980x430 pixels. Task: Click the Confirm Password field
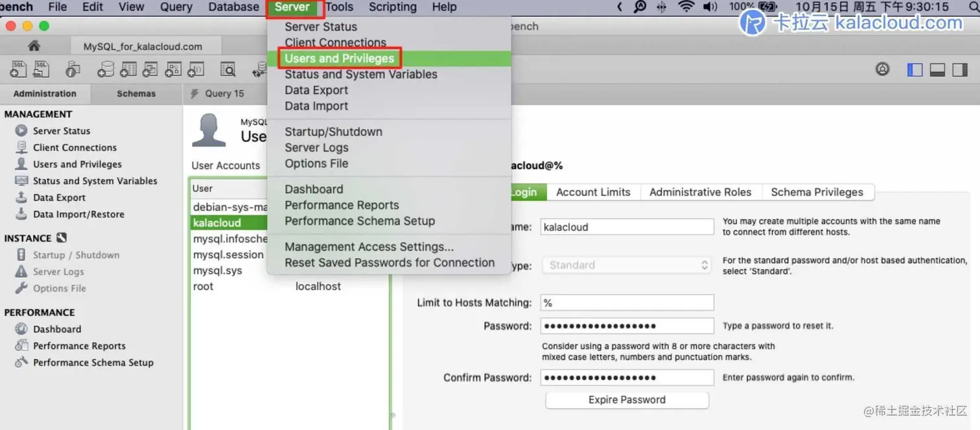tap(627, 377)
